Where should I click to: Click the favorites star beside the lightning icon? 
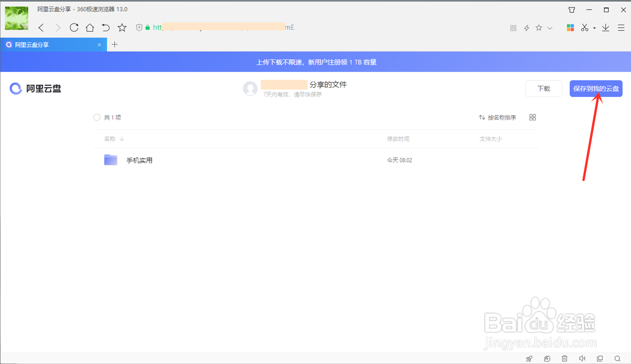tap(539, 28)
